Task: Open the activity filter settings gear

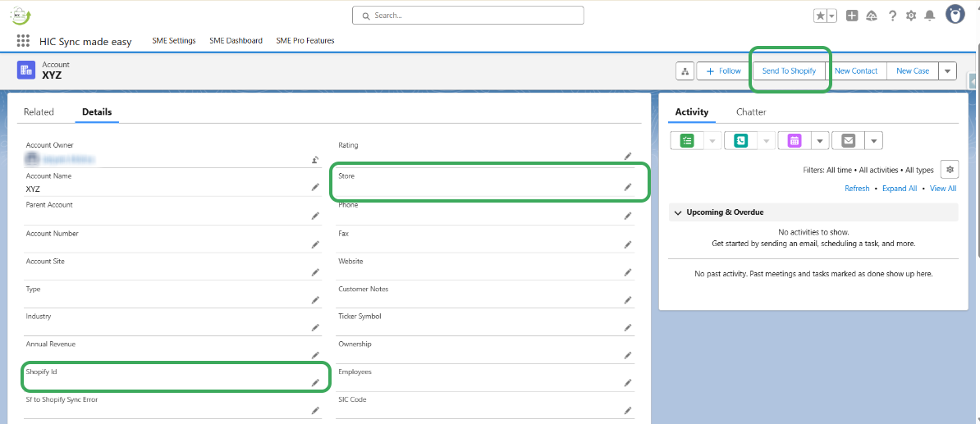Action: (950, 170)
